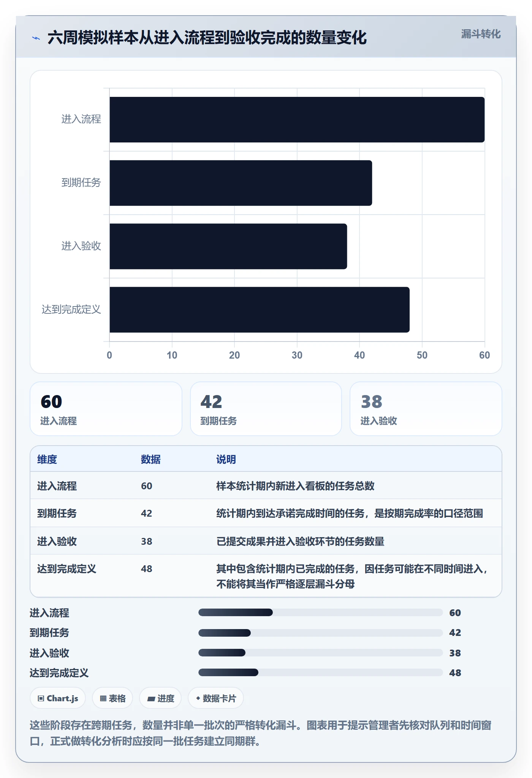Click the 到期任务 bar in the chart
The image size is (532, 778).
point(241,183)
